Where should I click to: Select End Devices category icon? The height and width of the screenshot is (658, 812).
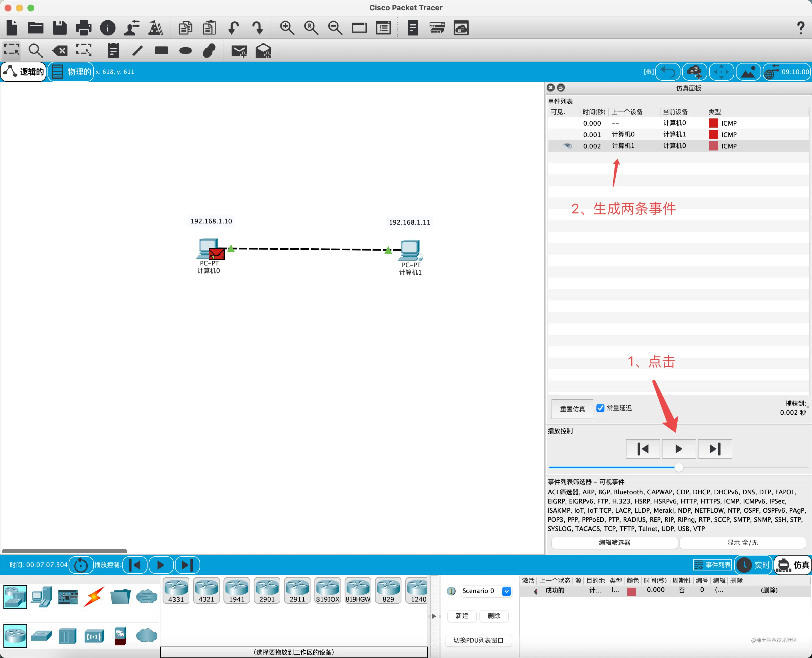click(41, 596)
